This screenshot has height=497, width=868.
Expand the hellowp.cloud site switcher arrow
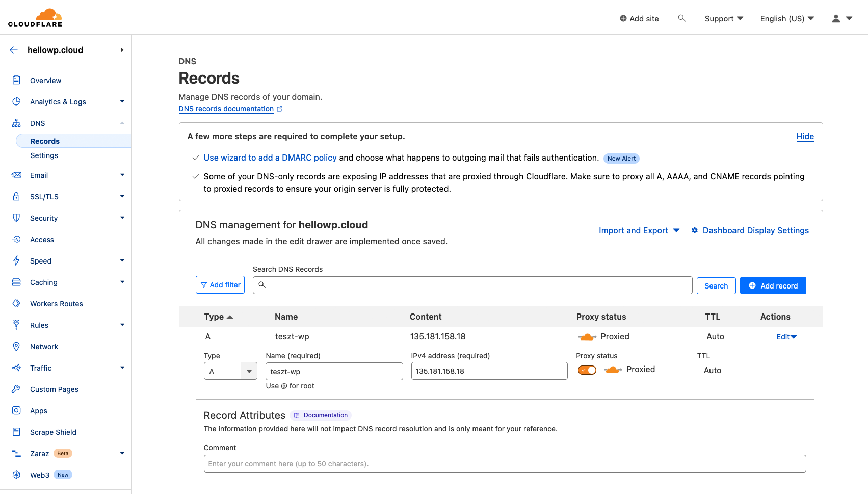click(122, 50)
